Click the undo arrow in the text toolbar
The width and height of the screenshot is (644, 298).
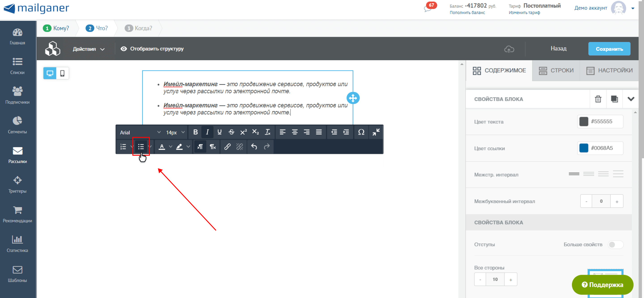[254, 147]
